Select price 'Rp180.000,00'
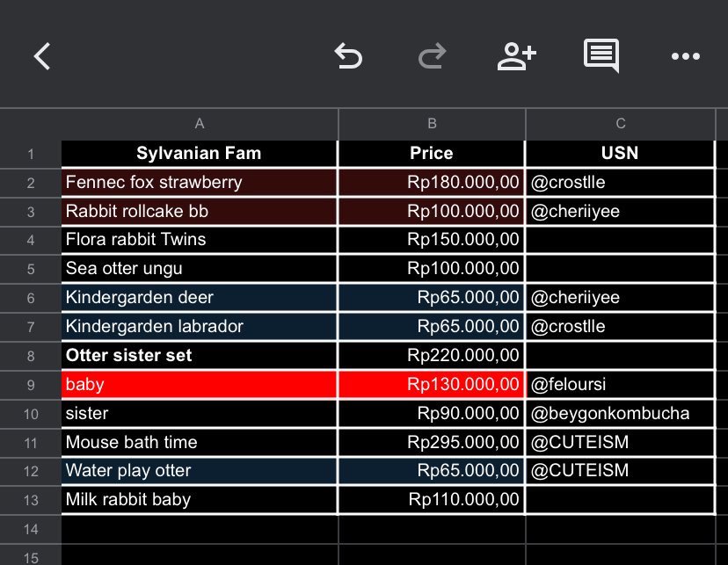728x565 pixels. (432, 182)
